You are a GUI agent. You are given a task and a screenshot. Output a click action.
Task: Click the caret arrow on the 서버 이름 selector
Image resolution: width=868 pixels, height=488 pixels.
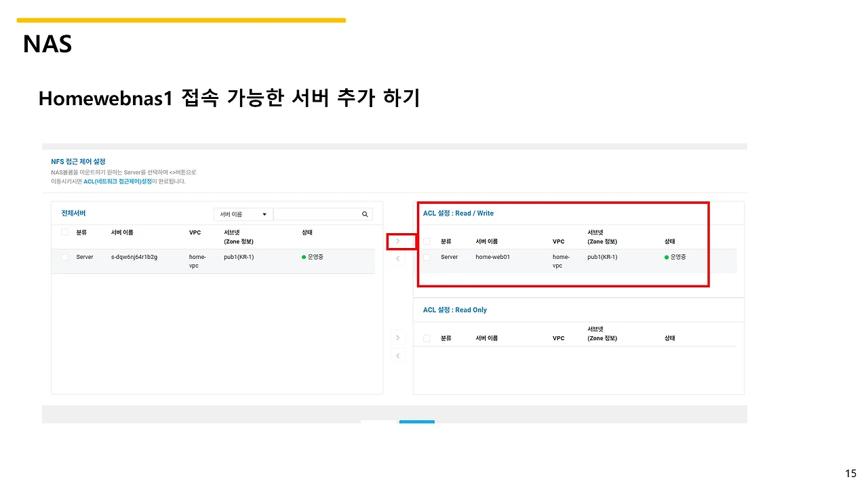click(264, 213)
